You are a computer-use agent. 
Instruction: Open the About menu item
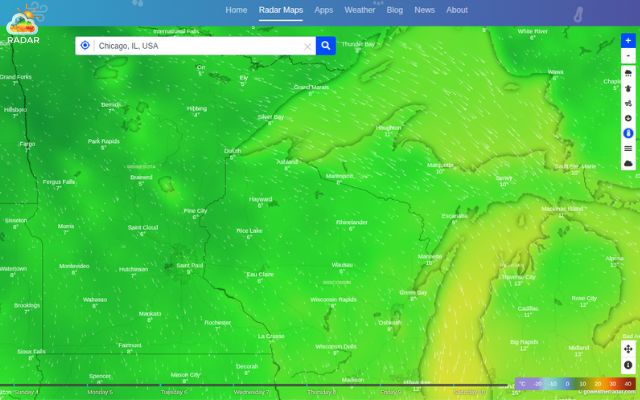(457, 10)
